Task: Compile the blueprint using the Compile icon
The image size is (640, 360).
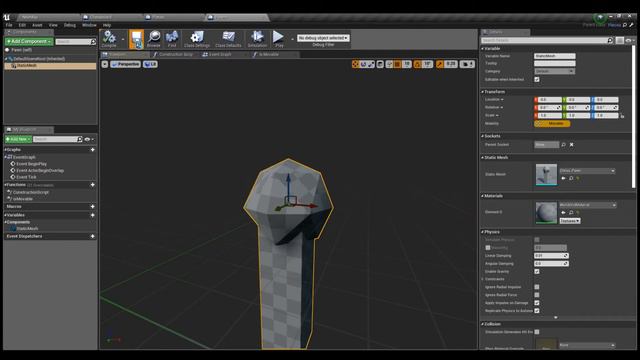Action: pos(109,39)
